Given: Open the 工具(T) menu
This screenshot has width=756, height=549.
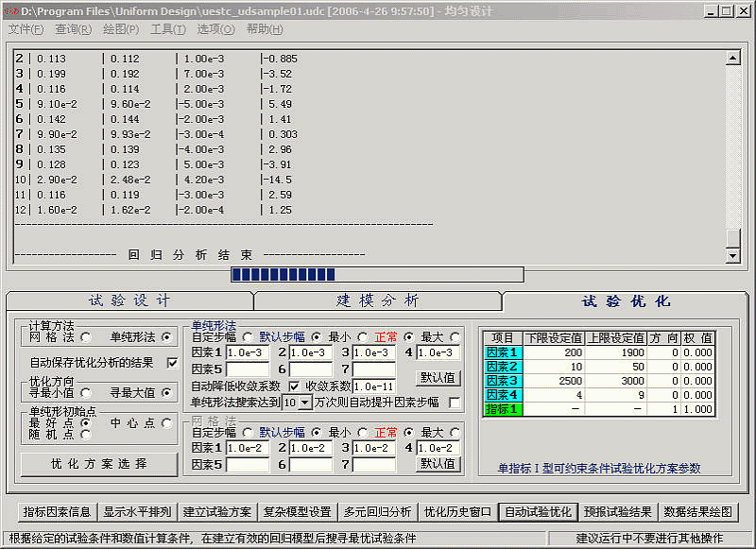Looking at the screenshot, I should point(168,29).
